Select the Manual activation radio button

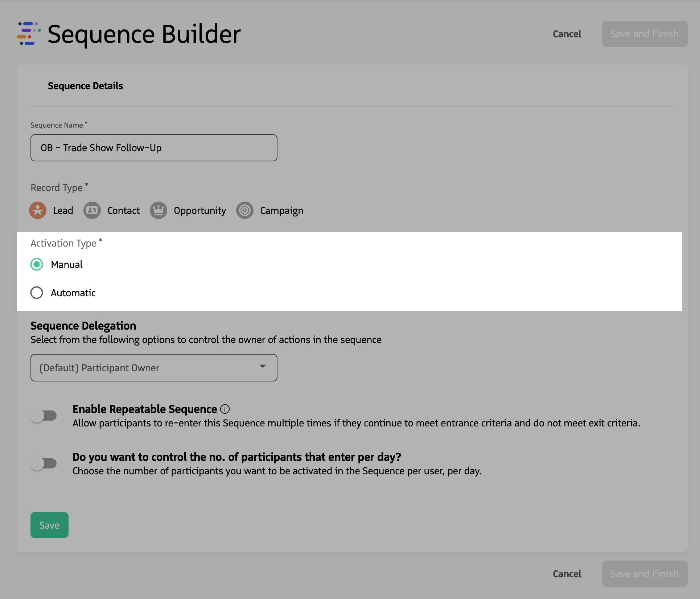pyautogui.click(x=37, y=265)
